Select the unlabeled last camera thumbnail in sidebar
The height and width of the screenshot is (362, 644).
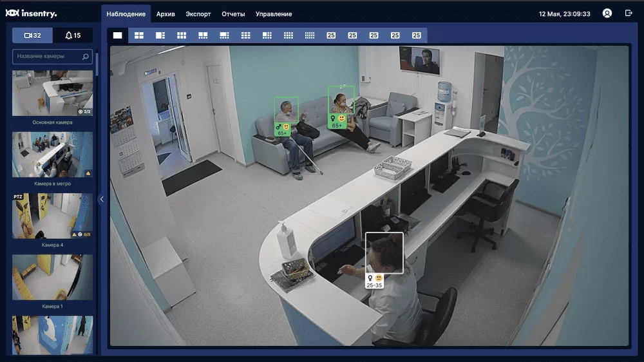click(53, 335)
